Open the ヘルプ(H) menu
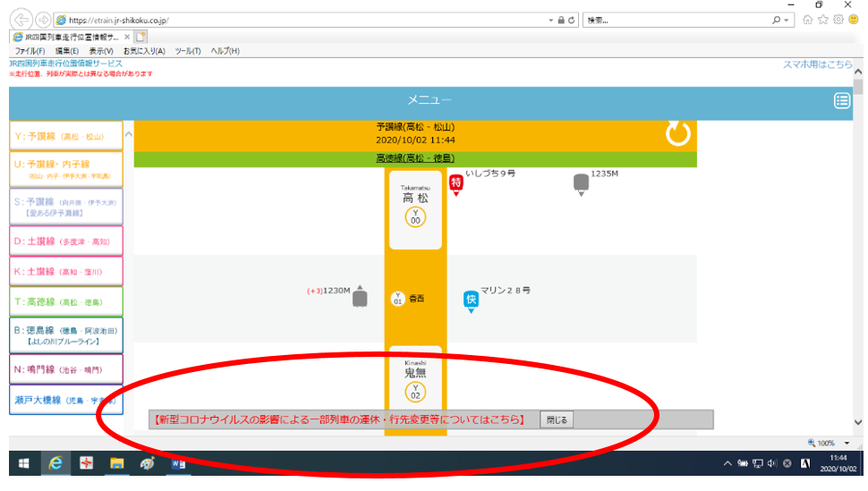868x491 pixels. click(225, 51)
